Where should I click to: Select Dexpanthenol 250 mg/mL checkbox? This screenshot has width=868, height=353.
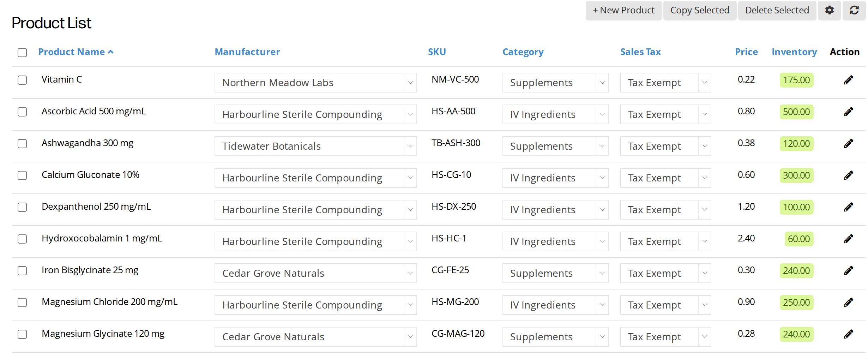click(22, 207)
